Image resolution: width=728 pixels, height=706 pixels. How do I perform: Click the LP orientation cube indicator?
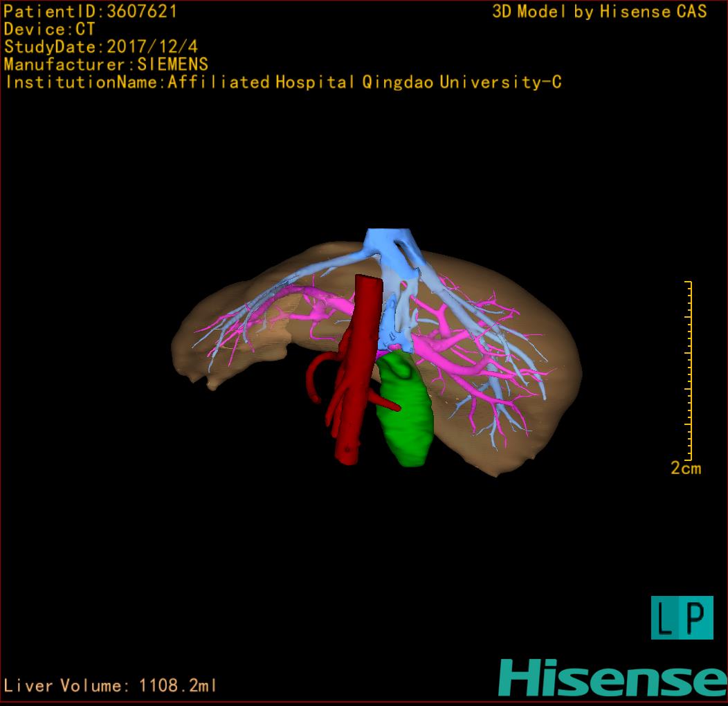(x=682, y=617)
